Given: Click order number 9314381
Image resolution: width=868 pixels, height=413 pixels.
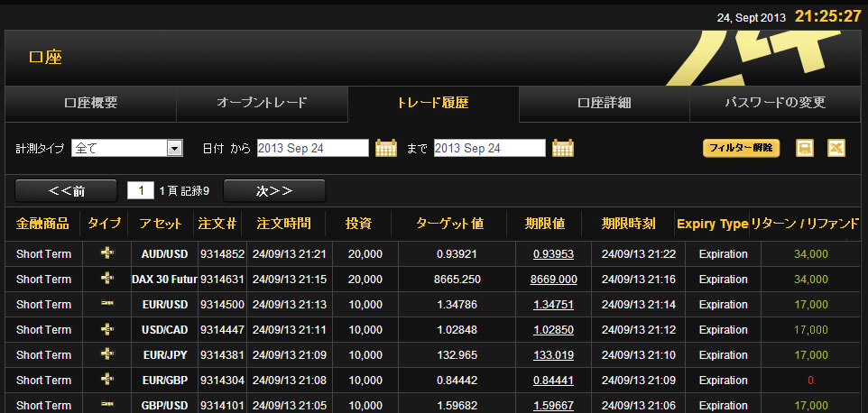Looking at the screenshot, I should click(222, 355).
